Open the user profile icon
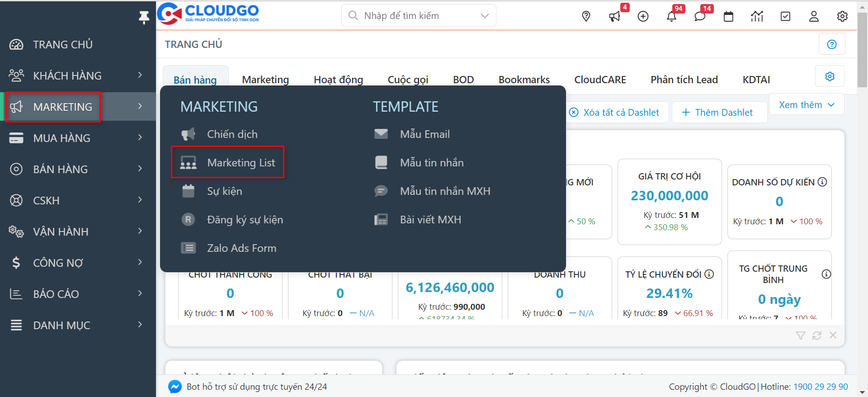The image size is (868, 397). coord(814,17)
